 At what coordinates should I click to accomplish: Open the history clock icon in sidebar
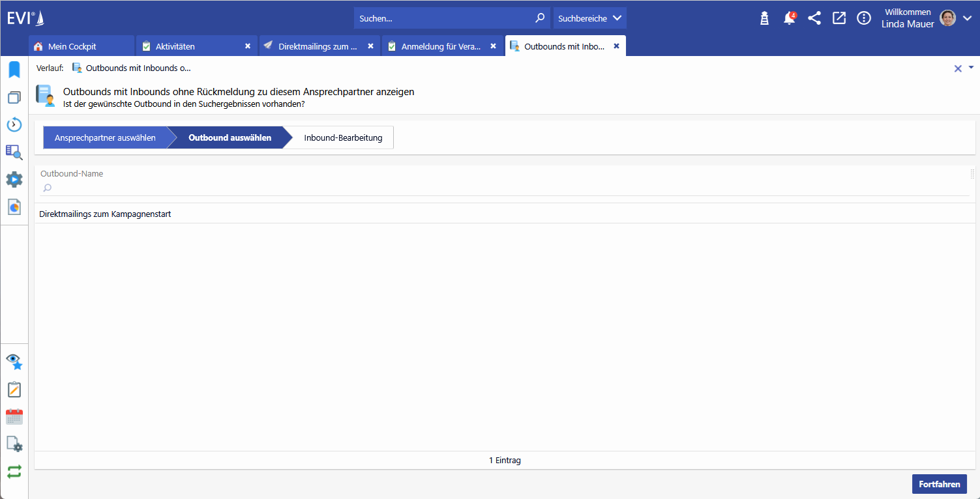14,124
